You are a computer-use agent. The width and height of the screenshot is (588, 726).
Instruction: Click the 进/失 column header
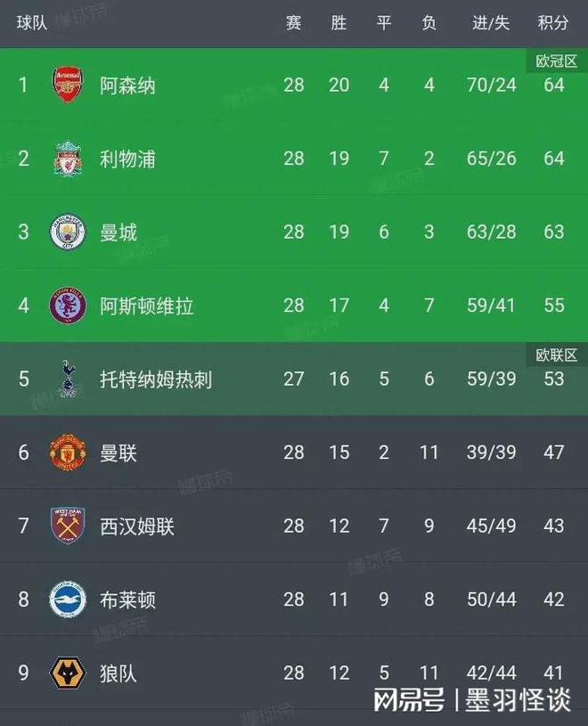[x=491, y=23]
